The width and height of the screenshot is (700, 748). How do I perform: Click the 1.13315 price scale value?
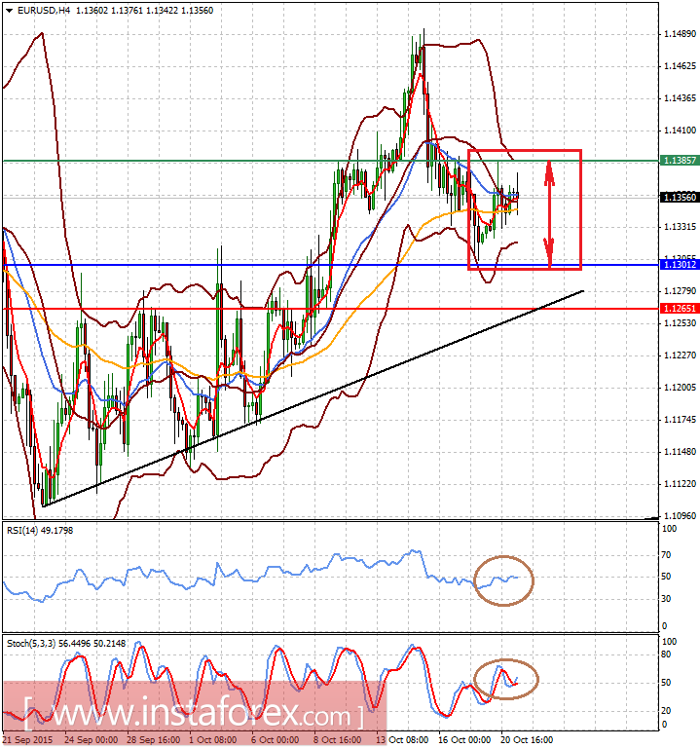click(680, 227)
